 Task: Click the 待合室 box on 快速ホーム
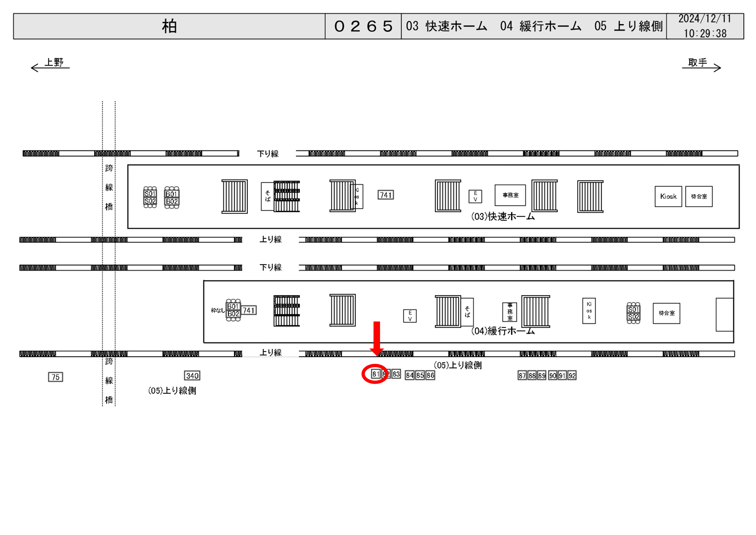tap(699, 196)
